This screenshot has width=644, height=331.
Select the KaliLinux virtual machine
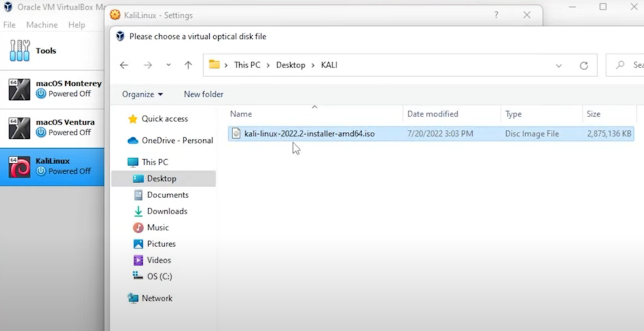point(52,166)
